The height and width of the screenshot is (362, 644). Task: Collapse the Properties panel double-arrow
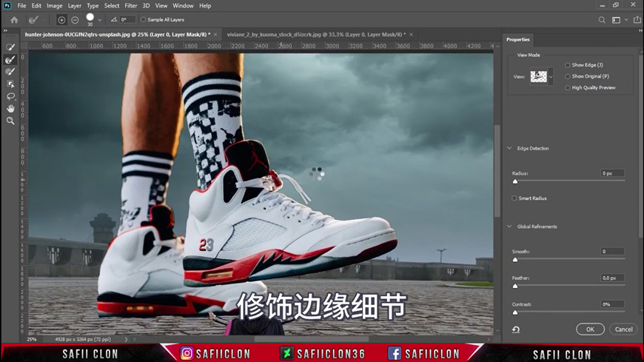click(640, 30)
